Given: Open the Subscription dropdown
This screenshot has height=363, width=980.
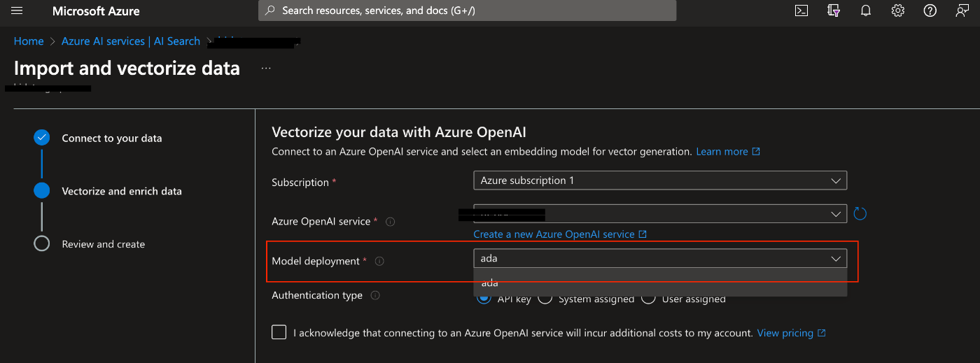Looking at the screenshot, I should tap(660, 180).
